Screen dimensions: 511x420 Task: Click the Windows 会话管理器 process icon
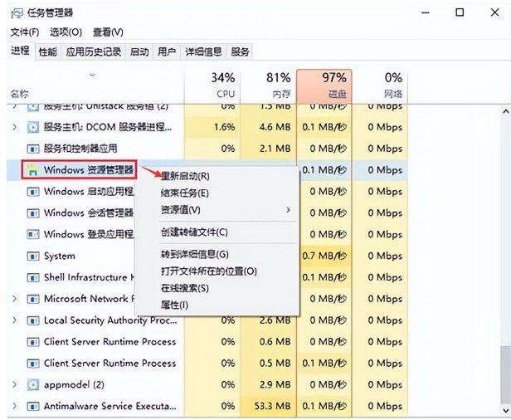33,213
